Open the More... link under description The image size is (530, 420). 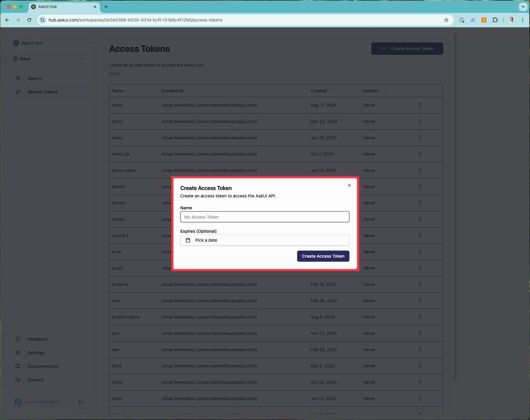coord(116,73)
